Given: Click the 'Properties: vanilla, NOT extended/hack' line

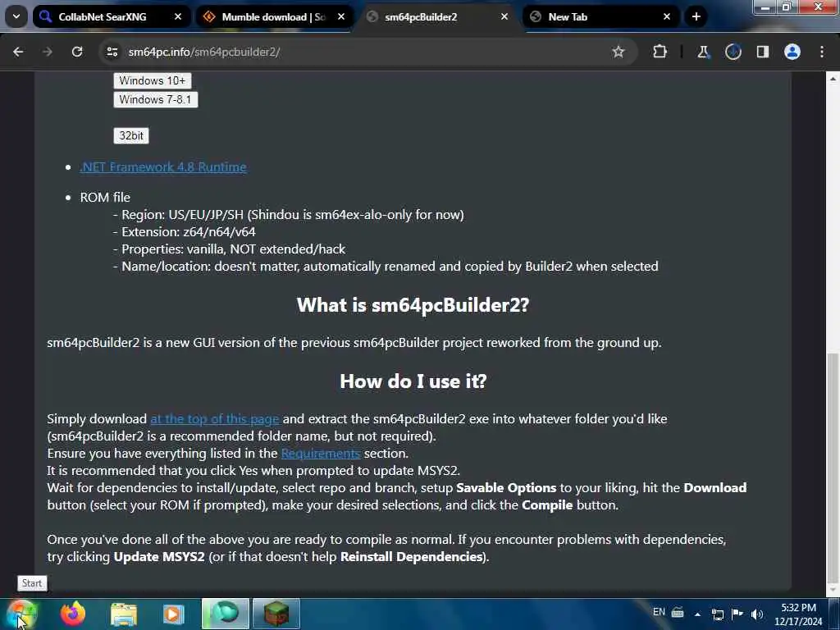Looking at the screenshot, I should tap(230, 249).
